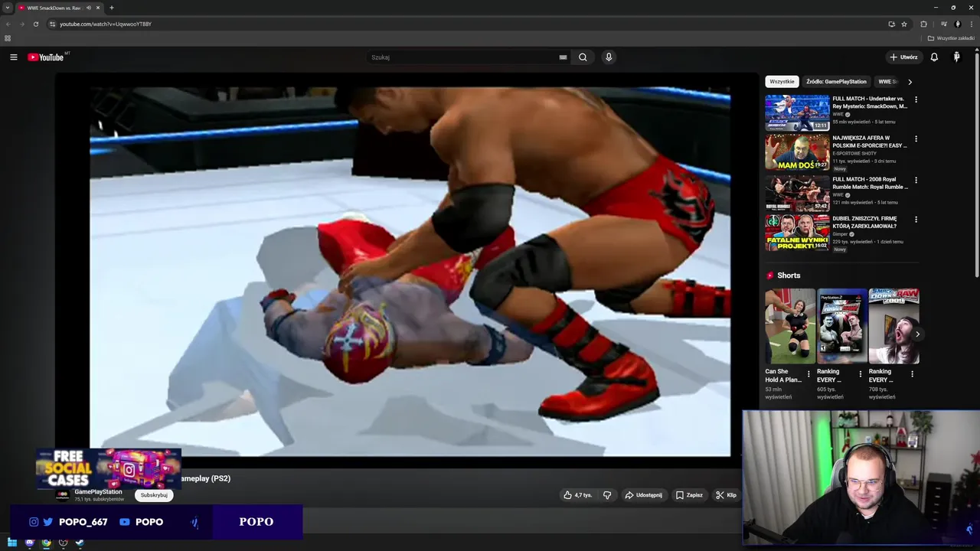Save the video with Zapisz button
This screenshot has height=551, width=980.
pos(689,495)
